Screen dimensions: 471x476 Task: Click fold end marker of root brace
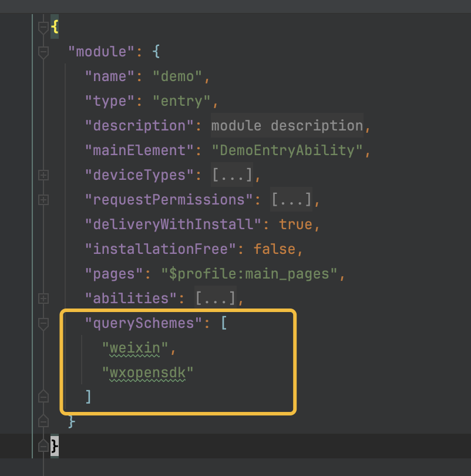(x=43, y=445)
